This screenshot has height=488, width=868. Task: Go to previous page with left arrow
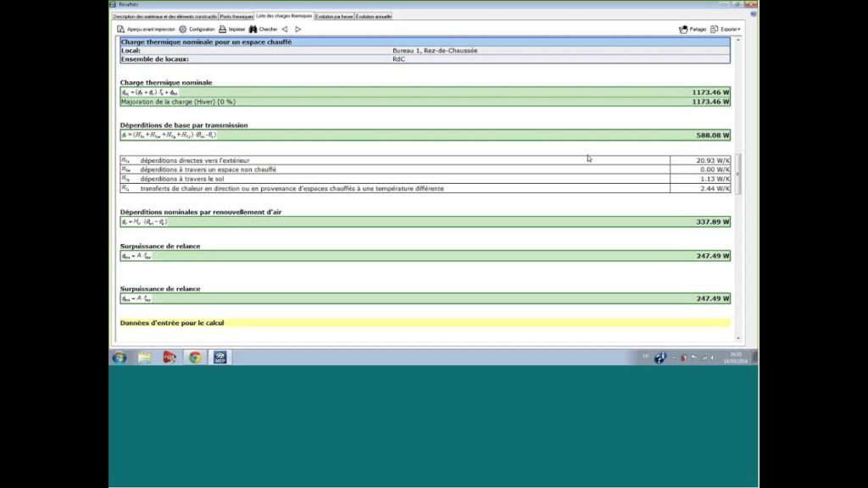(x=285, y=29)
